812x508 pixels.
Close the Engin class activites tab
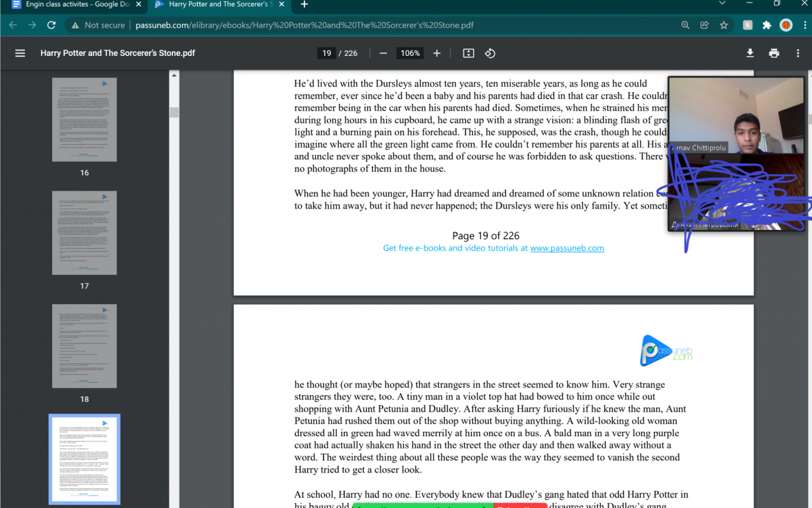[138, 4]
